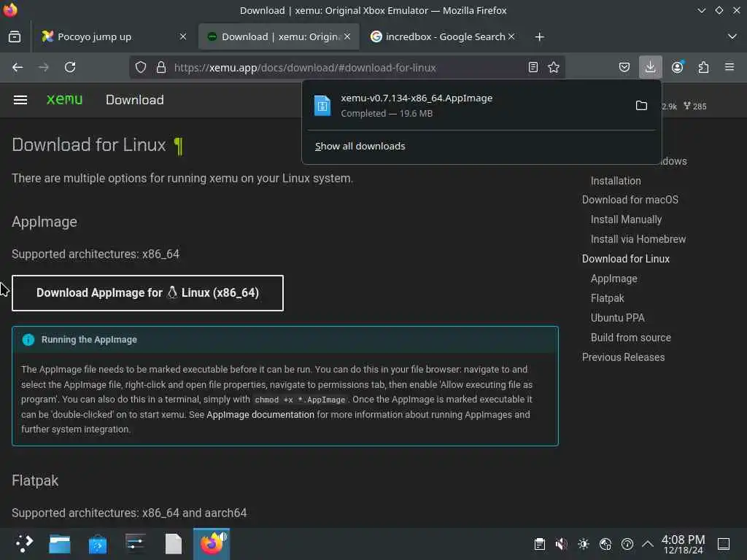Go to Installation in table of contents
Screen dimensions: 747x560
coord(616,181)
